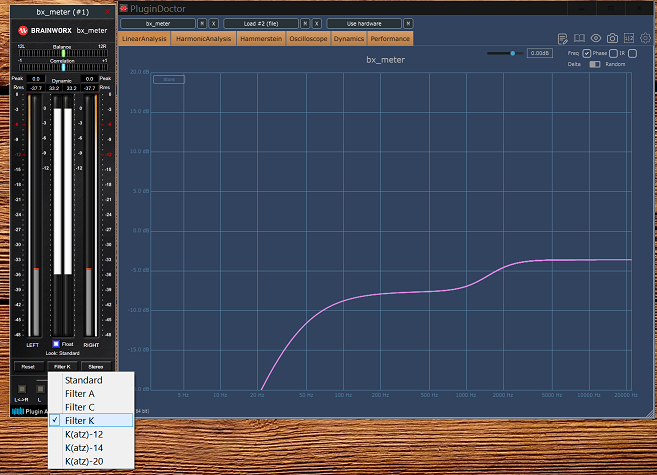The height and width of the screenshot is (475, 657).
Task: Toggle the L<>R swap button
Action: coord(22,389)
